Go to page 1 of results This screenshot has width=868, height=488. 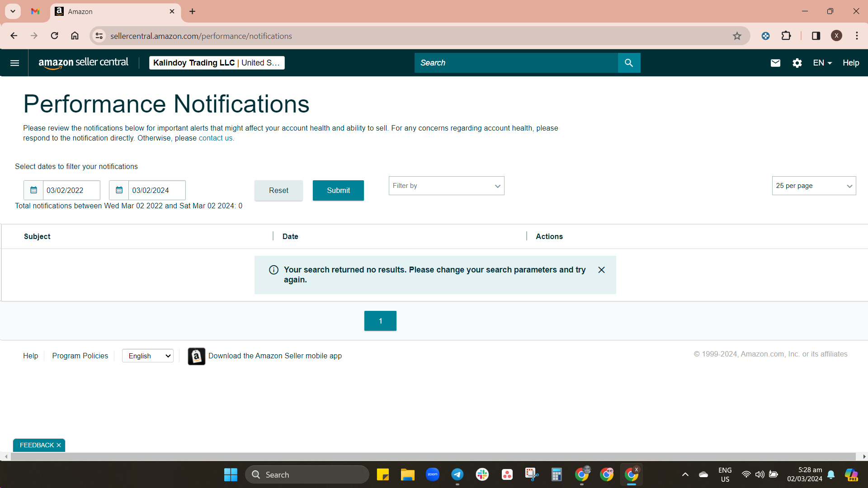(x=380, y=321)
